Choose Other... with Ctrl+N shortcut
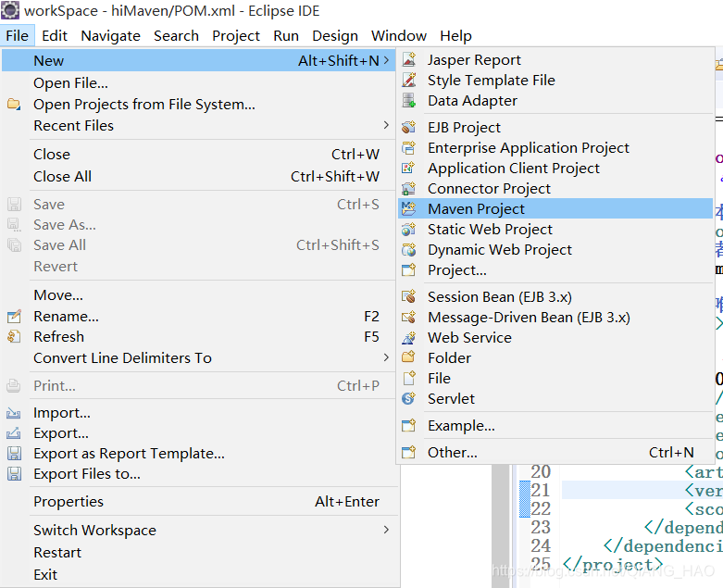The height and width of the screenshot is (588, 723). point(555,453)
